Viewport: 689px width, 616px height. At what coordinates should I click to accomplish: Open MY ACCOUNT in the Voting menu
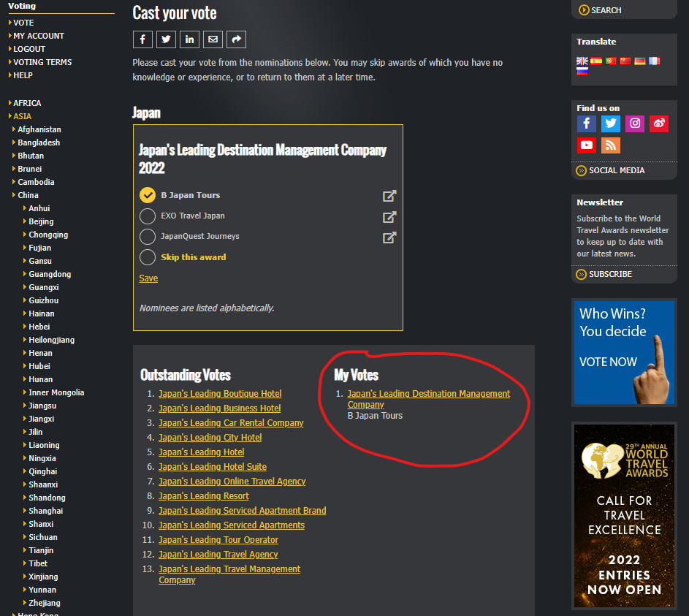39,36
